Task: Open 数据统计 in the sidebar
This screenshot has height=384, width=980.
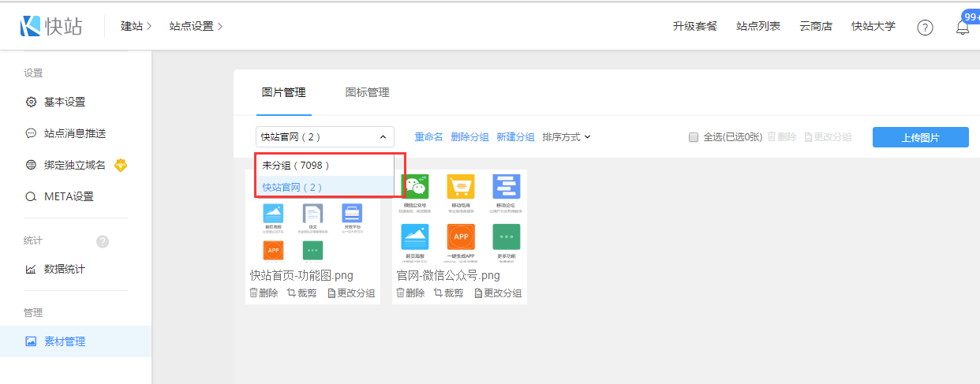Action: point(65,269)
